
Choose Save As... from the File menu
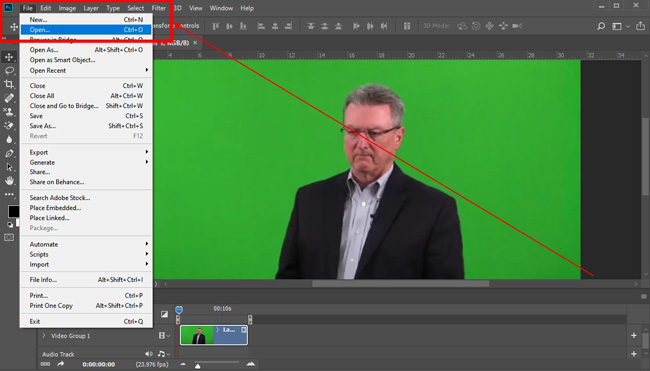pyautogui.click(x=86, y=126)
